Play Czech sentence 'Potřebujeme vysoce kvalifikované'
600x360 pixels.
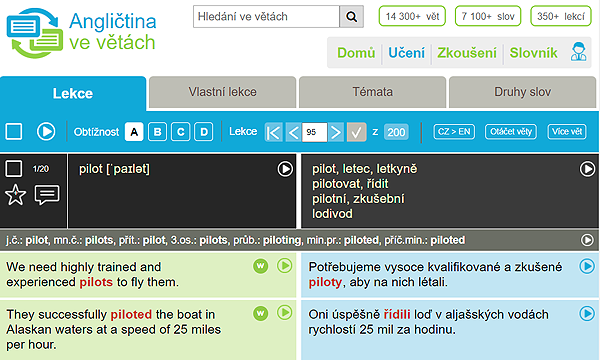pyautogui.click(x=587, y=266)
